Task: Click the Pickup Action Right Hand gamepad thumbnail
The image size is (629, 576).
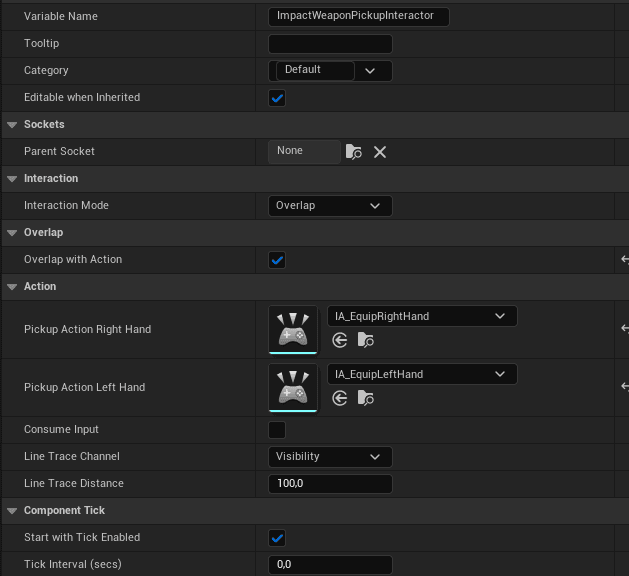Action: [x=293, y=330]
